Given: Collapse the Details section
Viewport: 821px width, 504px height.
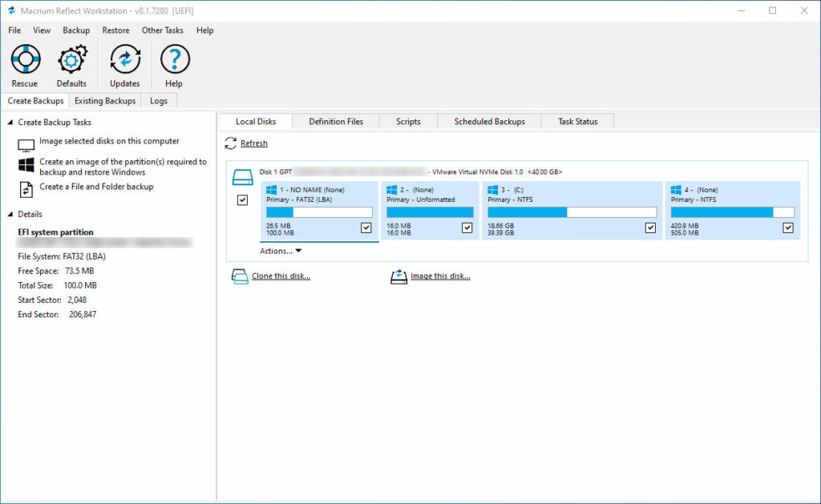Looking at the screenshot, I should coord(10,214).
